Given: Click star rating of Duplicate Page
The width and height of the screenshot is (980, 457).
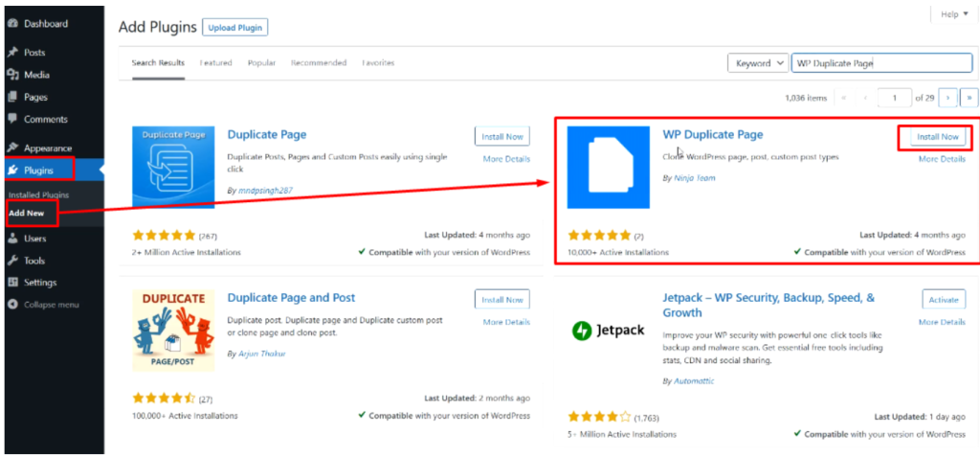Looking at the screenshot, I should click(x=164, y=236).
